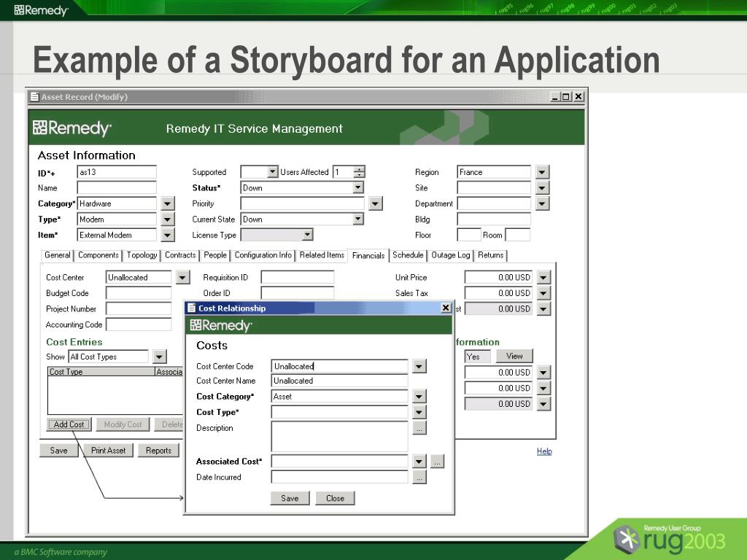Open the Topology tab
This screenshot has height=560, width=747.
(142, 255)
